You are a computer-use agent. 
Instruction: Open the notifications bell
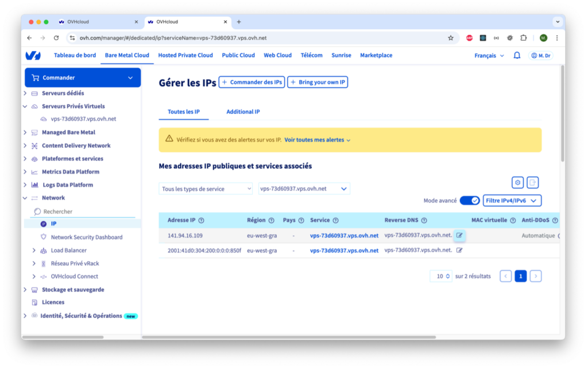coord(517,56)
